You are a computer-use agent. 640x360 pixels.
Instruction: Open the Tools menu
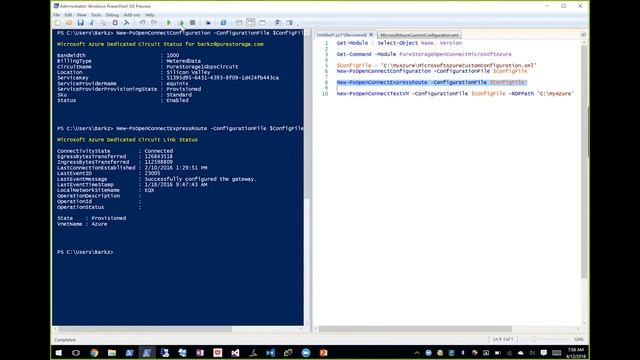(x=96, y=15)
